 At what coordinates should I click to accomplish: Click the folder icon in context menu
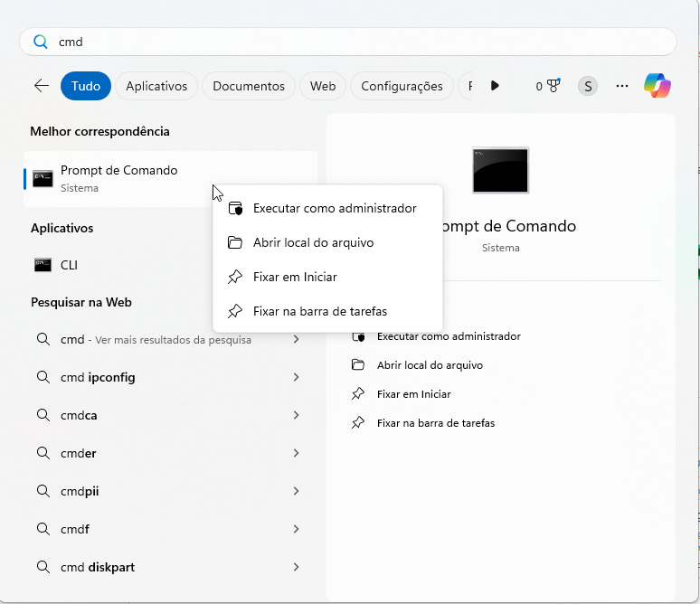pyautogui.click(x=235, y=242)
